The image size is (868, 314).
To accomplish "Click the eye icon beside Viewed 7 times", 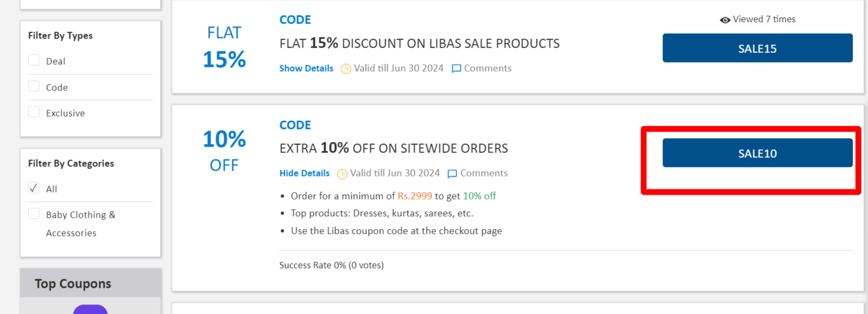I will tap(725, 20).
